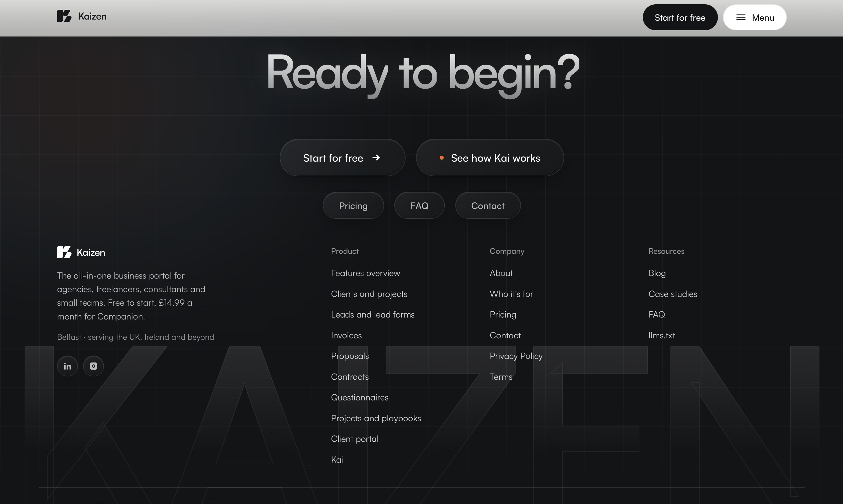Open the Who it's for link
The width and height of the screenshot is (843, 504).
511,294
